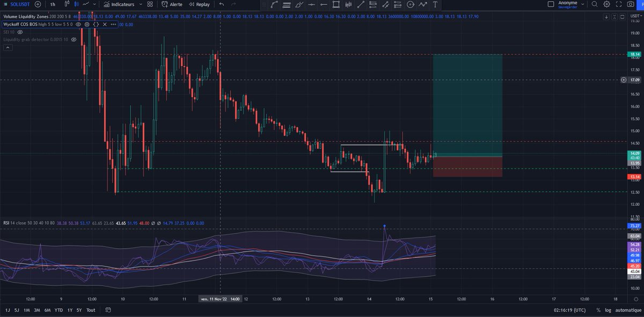
Task: Collapse the indicator legend list arrow
Action: [8, 47]
